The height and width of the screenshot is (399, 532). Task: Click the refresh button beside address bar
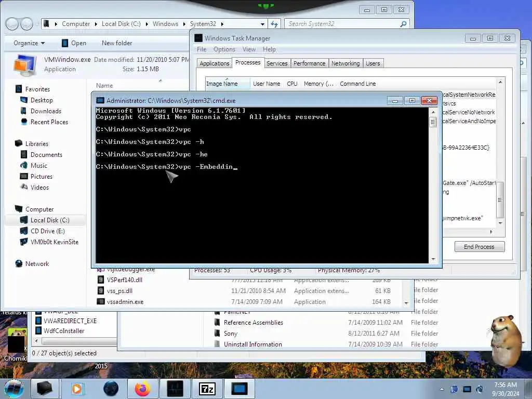274,24
